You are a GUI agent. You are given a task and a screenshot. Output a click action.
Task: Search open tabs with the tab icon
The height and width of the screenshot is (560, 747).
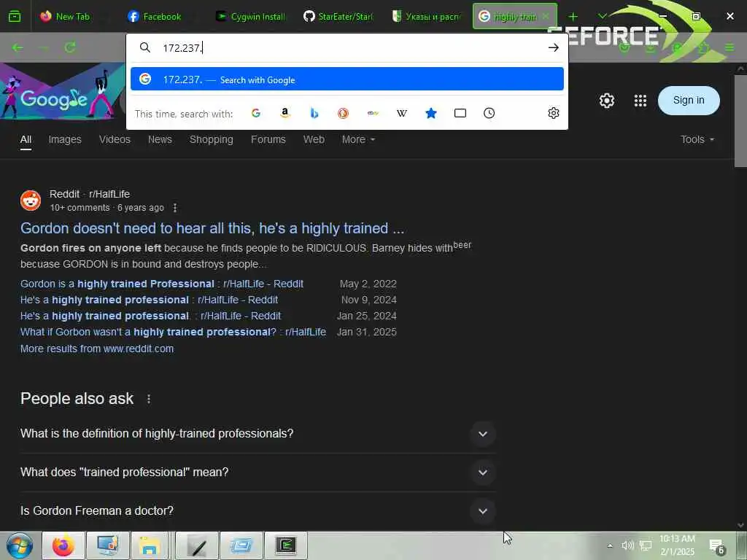tap(460, 113)
